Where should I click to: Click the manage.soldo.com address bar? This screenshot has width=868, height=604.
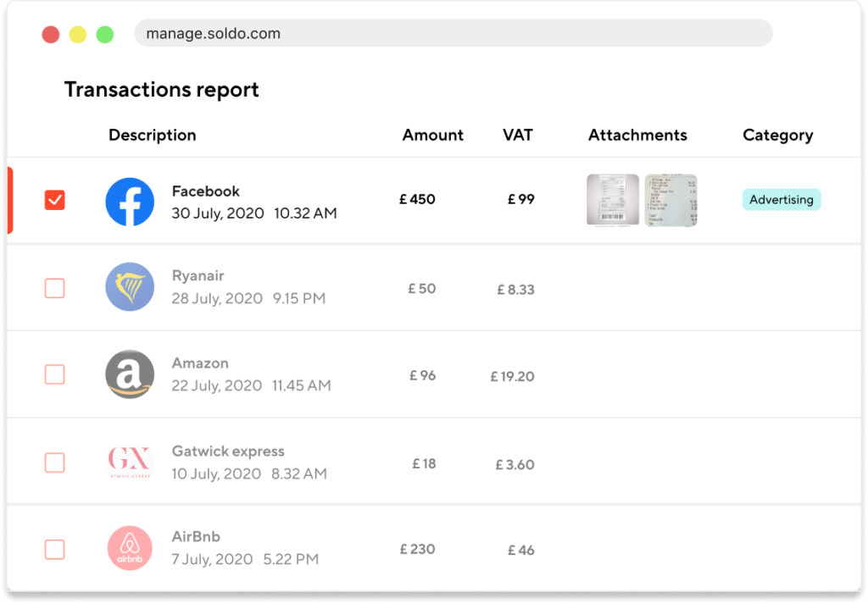pos(453,33)
